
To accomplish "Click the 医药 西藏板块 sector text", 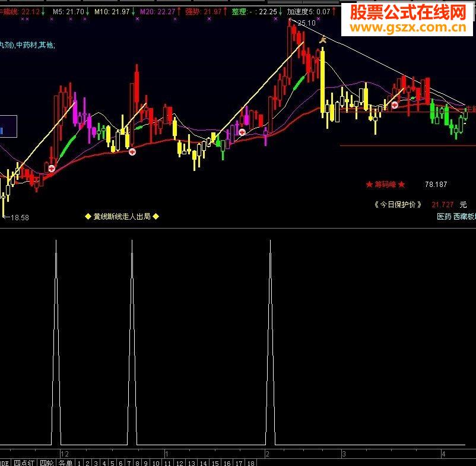I will [x=456, y=217].
